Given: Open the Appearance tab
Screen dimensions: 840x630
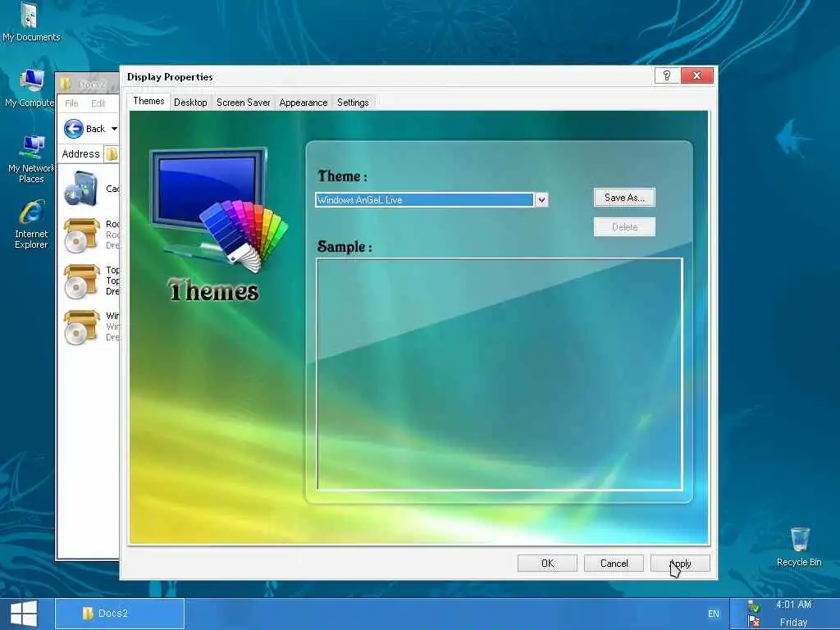Looking at the screenshot, I should point(304,103).
